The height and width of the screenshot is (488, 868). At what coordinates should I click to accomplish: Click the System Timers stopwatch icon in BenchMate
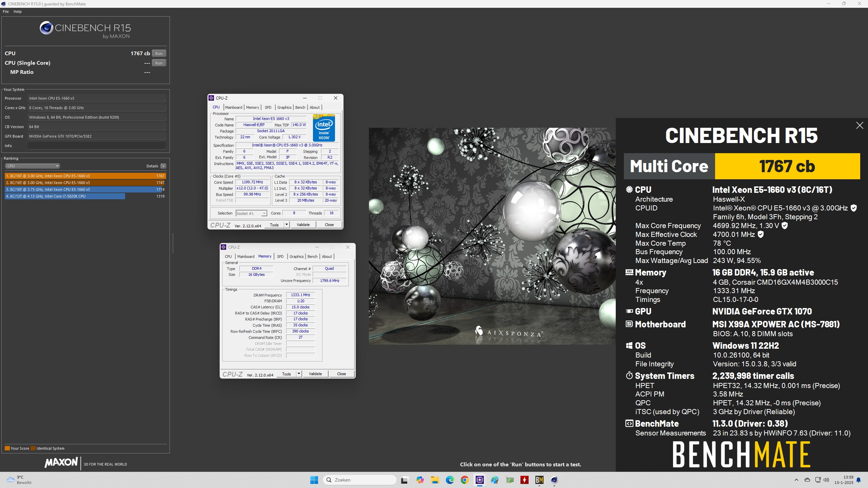pos(629,376)
